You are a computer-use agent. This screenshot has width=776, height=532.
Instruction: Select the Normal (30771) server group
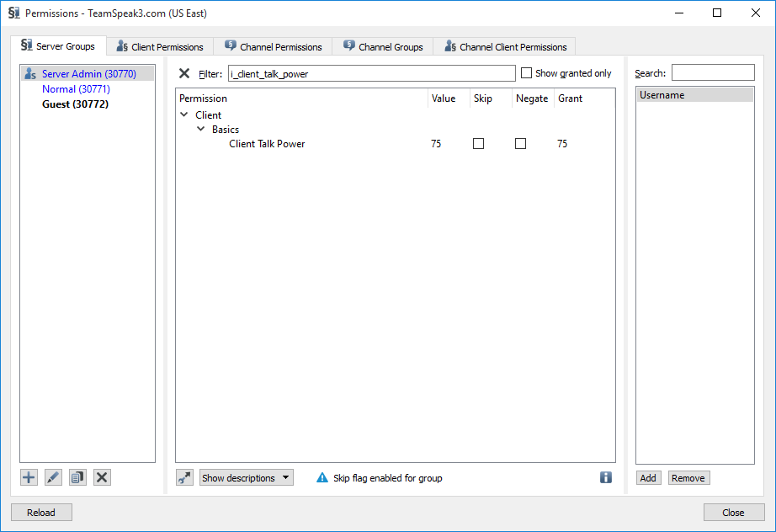pos(77,89)
